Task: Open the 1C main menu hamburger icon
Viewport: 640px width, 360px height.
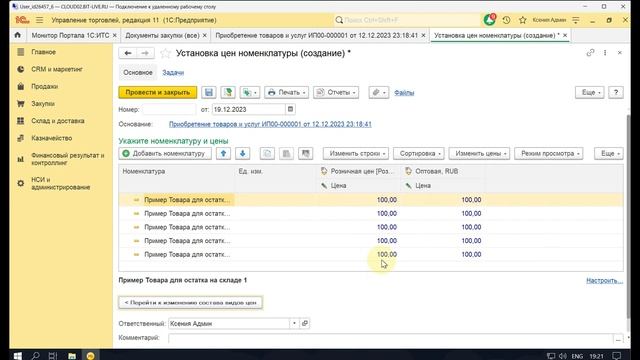Action: click(x=39, y=20)
